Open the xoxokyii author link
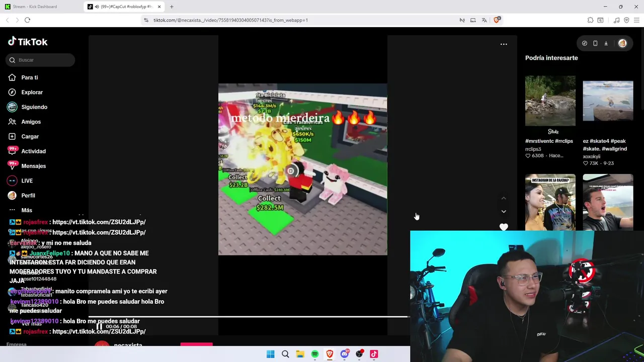Viewport: 644px width, 362px height. point(592,156)
